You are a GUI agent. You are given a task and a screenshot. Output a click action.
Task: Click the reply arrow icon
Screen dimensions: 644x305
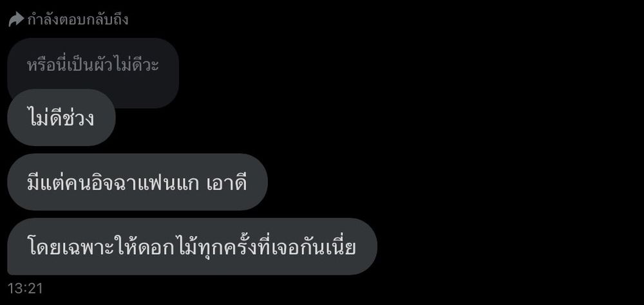(x=16, y=19)
